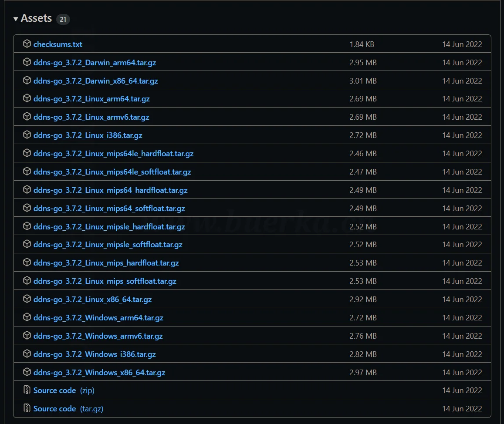Click package icon beside Windows_x86_64 tarball
Viewport: 504px width, 424px height.
pyautogui.click(x=27, y=373)
